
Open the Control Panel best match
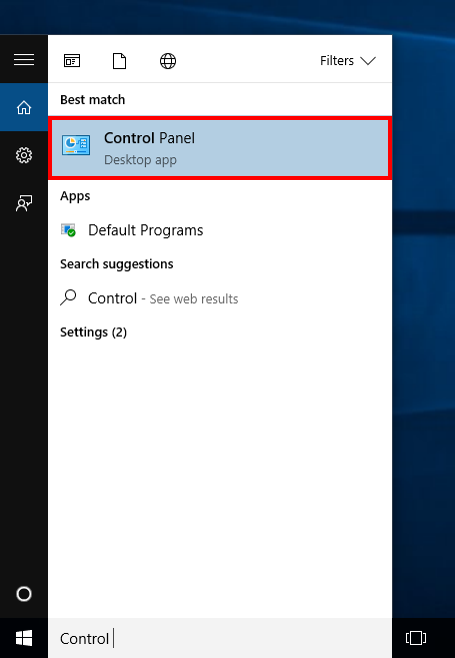tap(220, 148)
